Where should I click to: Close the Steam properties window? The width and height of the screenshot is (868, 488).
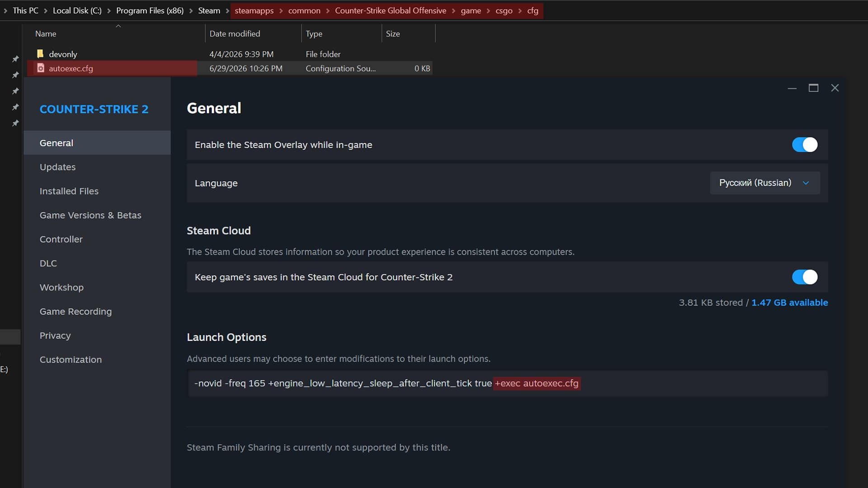835,88
